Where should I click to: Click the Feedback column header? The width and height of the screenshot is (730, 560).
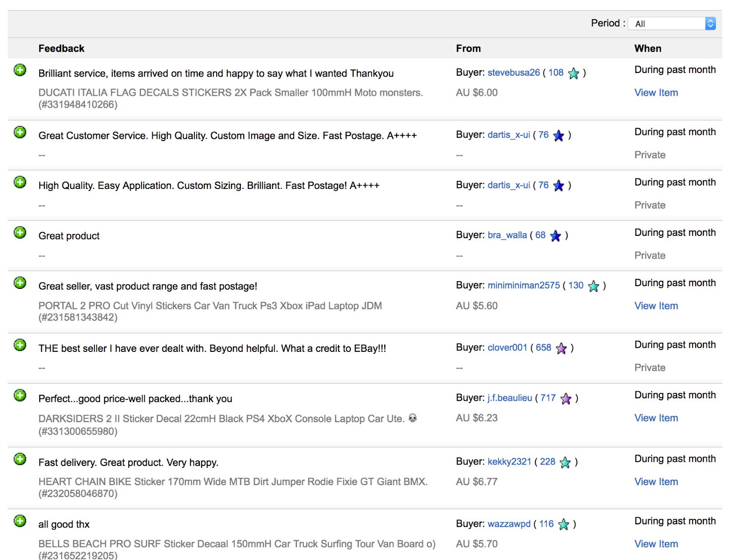tap(62, 48)
